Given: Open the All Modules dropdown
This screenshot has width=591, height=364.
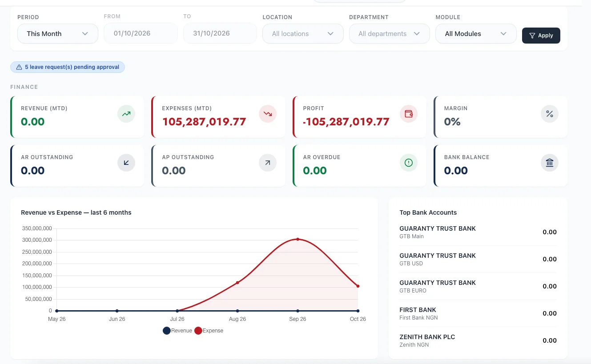Looking at the screenshot, I should click(x=476, y=34).
